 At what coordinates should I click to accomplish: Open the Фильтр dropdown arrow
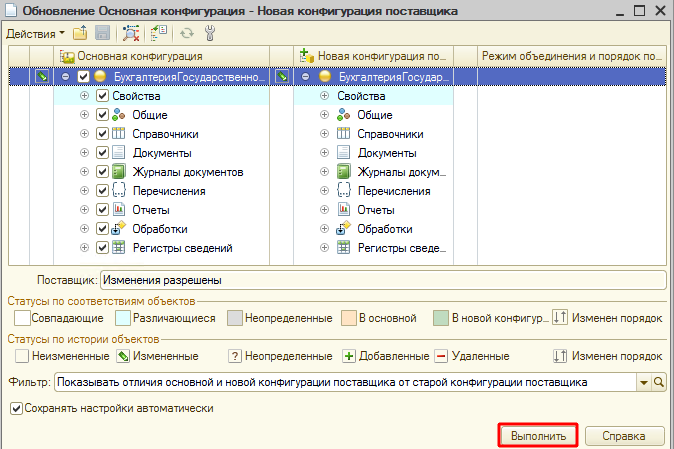click(643, 382)
